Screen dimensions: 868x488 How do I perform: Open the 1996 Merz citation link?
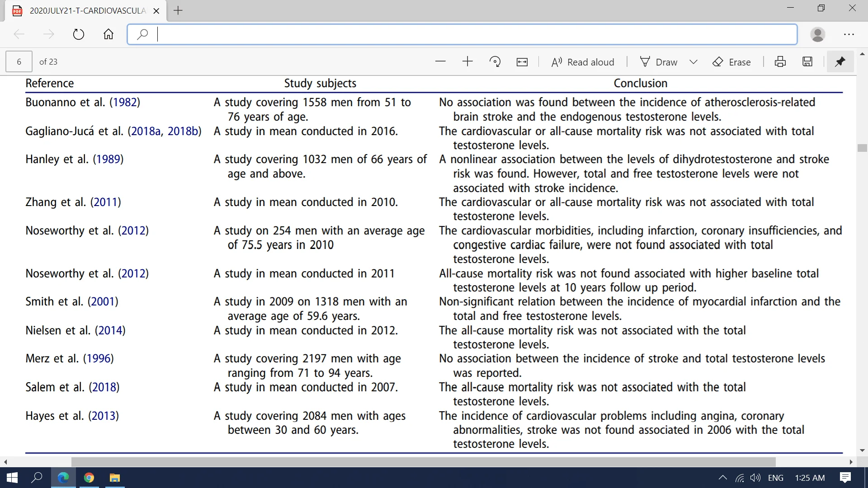(99, 359)
